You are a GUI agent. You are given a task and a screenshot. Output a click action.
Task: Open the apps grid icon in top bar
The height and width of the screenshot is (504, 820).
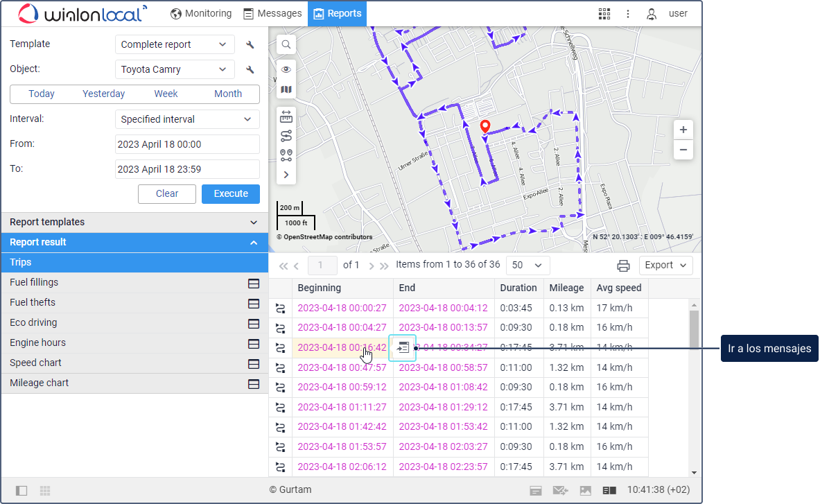point(604,14)
